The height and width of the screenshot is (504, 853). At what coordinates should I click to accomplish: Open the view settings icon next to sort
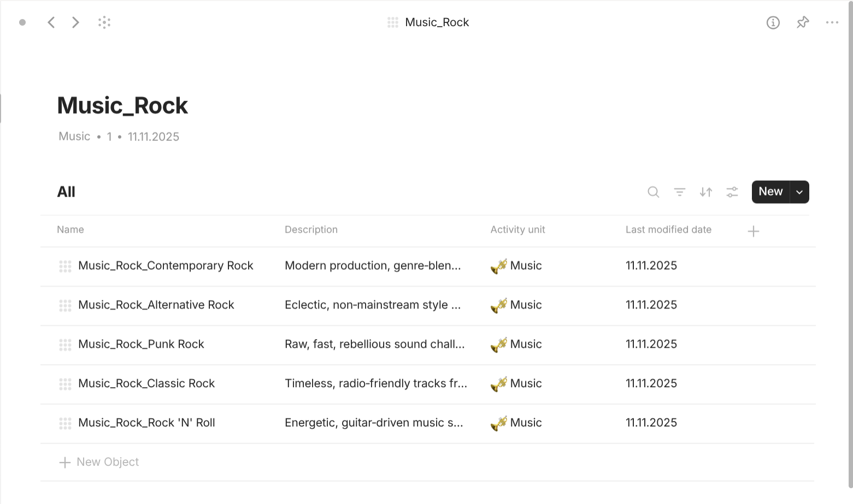point(732,192)
